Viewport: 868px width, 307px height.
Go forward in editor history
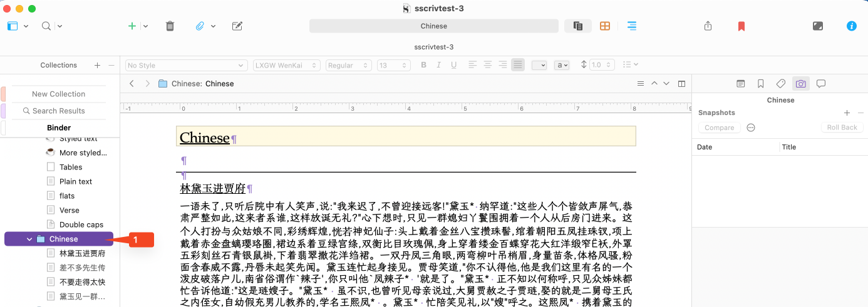click(147, 83)
